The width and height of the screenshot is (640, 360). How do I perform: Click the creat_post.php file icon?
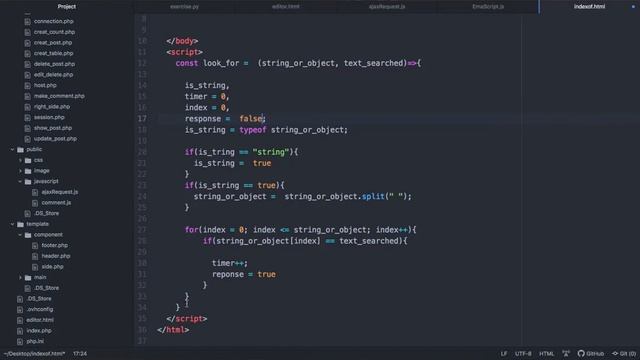(27, 43)
